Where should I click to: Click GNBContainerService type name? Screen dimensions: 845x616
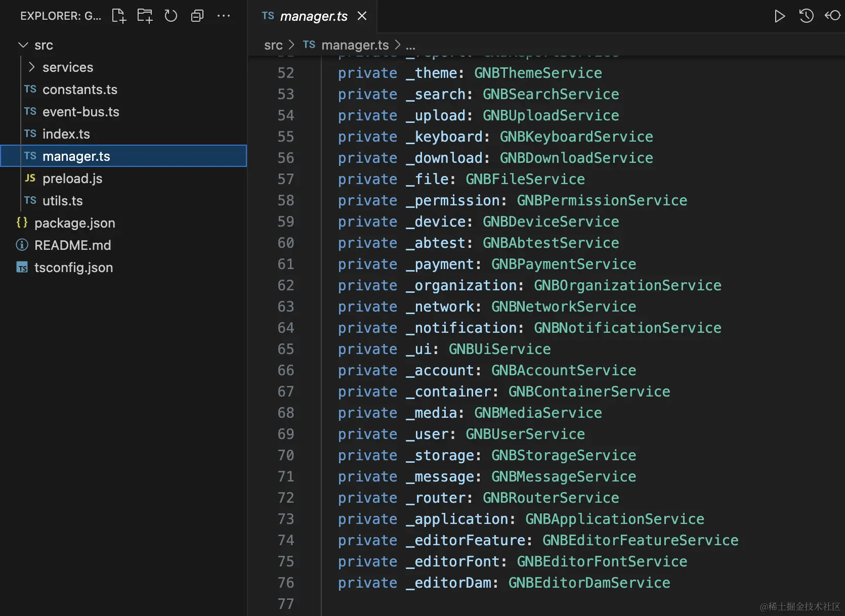tap(589, 391)
